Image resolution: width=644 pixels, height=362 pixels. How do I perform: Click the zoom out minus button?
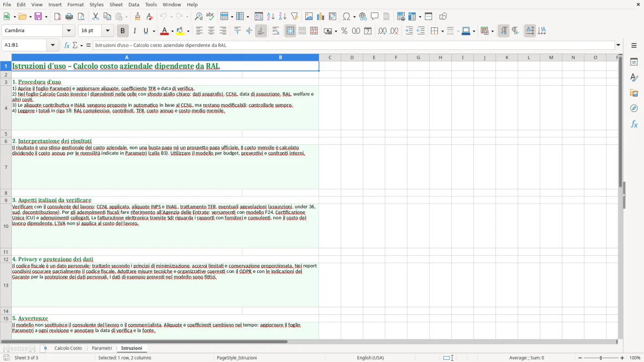coord(580,358)
